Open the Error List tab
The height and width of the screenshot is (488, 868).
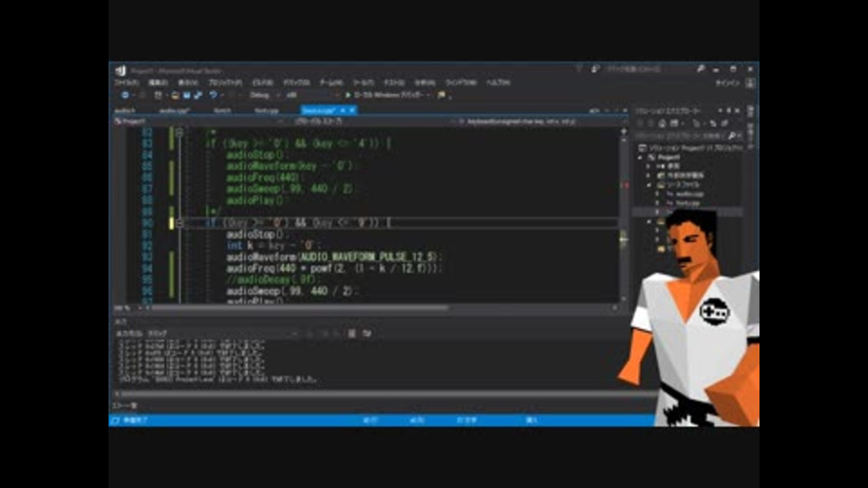[x=125, y=406]
